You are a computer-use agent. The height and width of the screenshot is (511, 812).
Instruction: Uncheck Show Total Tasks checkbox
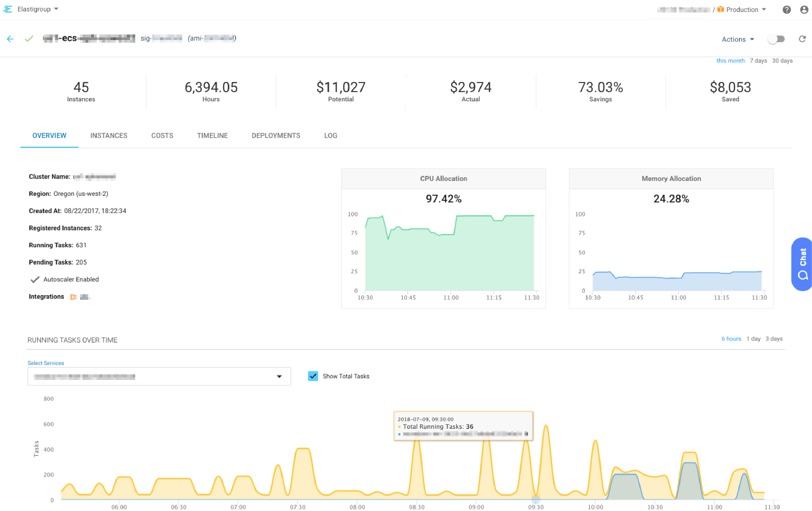tap(313, 376)
